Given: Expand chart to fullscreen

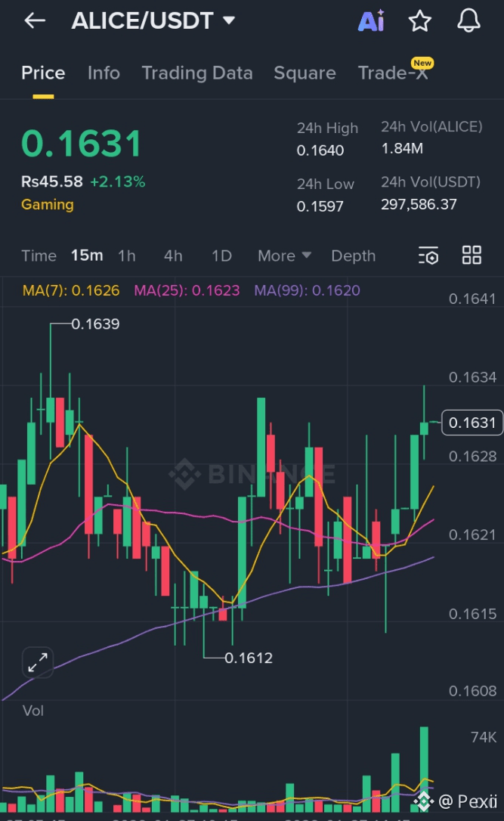Looking at the screenshot, I should [x=38, y=662].
